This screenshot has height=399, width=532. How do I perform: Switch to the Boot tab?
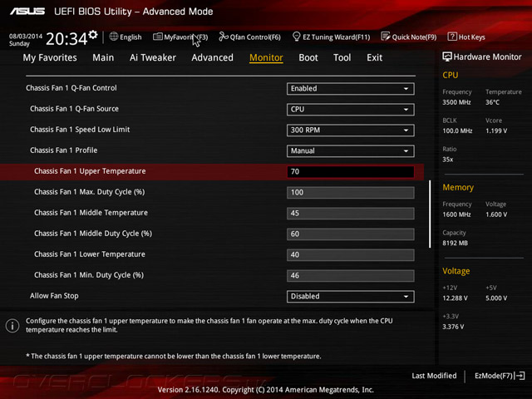coord(308,57)
